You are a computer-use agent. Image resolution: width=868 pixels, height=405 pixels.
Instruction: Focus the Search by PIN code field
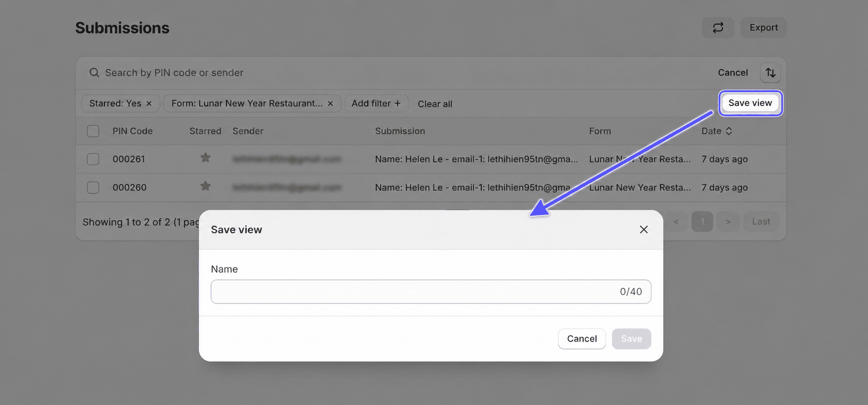[397, 73]
